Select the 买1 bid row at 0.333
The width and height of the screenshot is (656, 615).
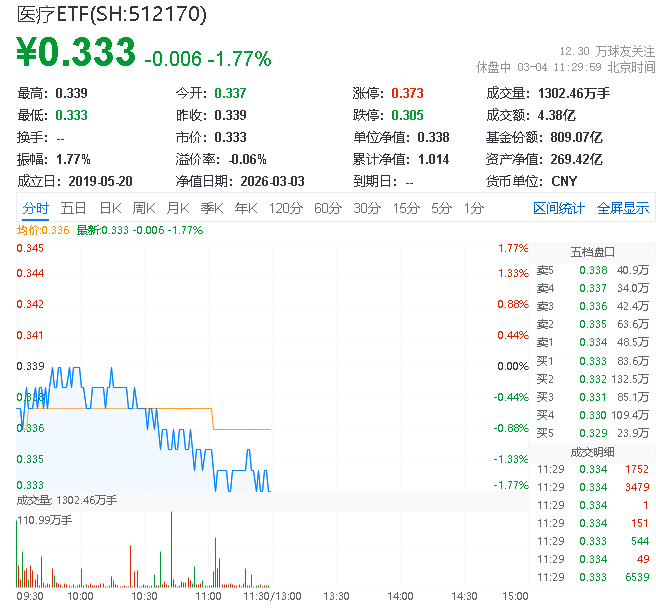pyautogui.click(x=592, y=360)
